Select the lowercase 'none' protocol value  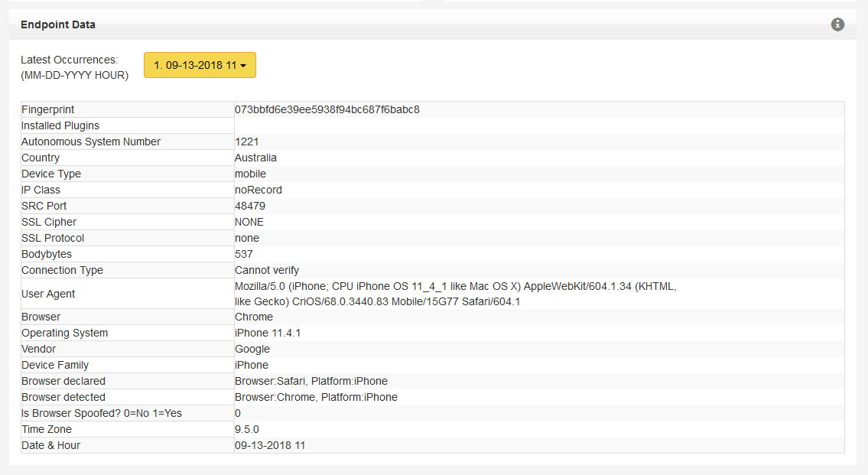pyautogui.click(x=247, y=238)
